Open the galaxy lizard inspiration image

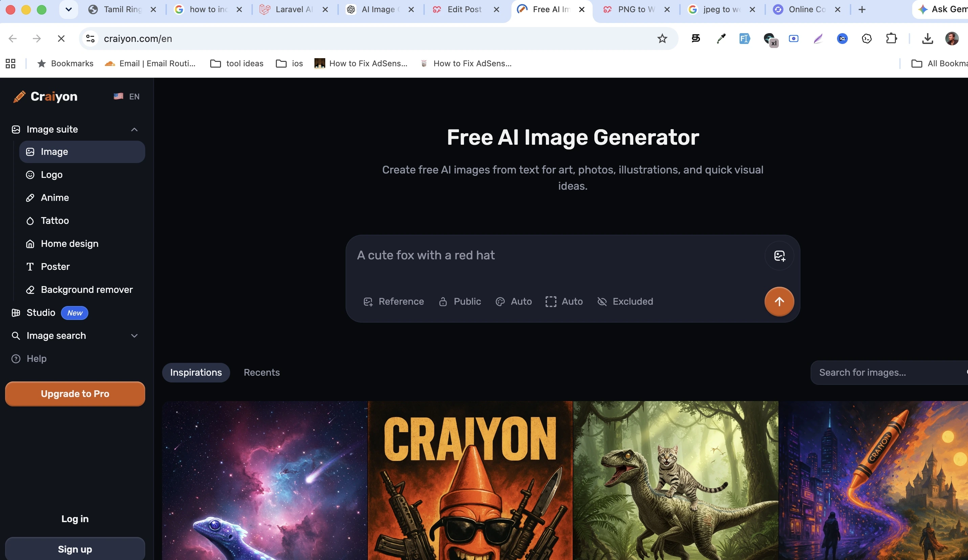265,481
